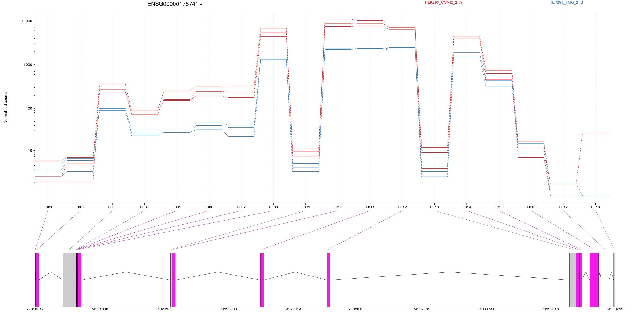Click the magenta exon block near 74925639

click(262, 280)
